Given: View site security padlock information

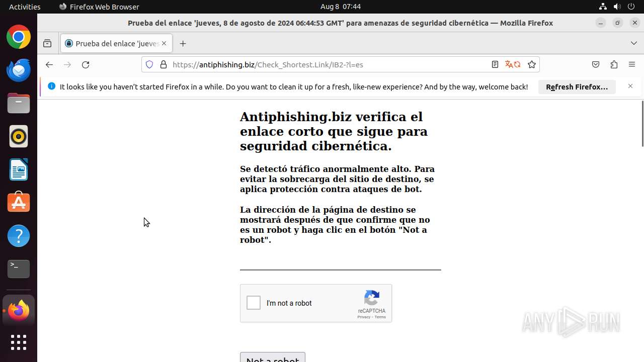Looking at the screenshot, I should click(x=163, y=64).
